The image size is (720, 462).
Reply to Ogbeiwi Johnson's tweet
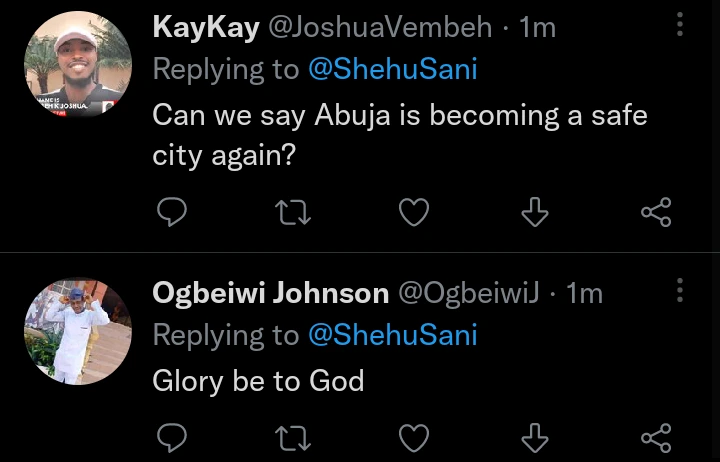click(x=173, y=437)
